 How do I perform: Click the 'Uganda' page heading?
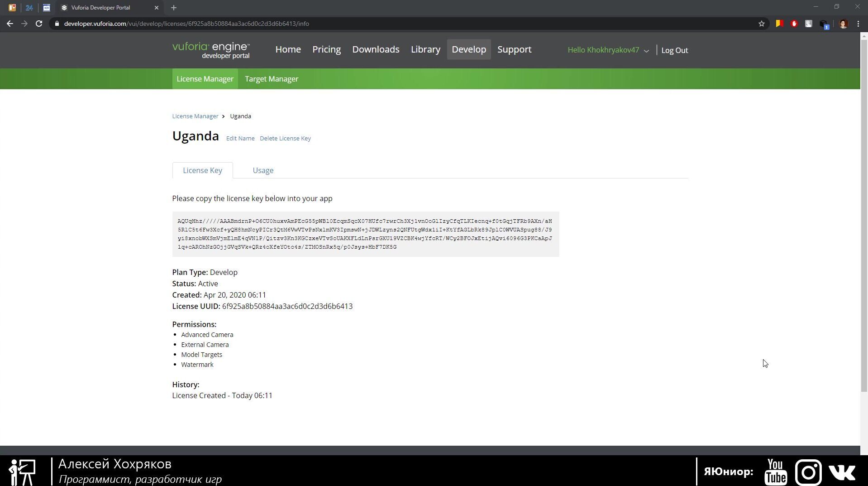(x=196, y=136)
